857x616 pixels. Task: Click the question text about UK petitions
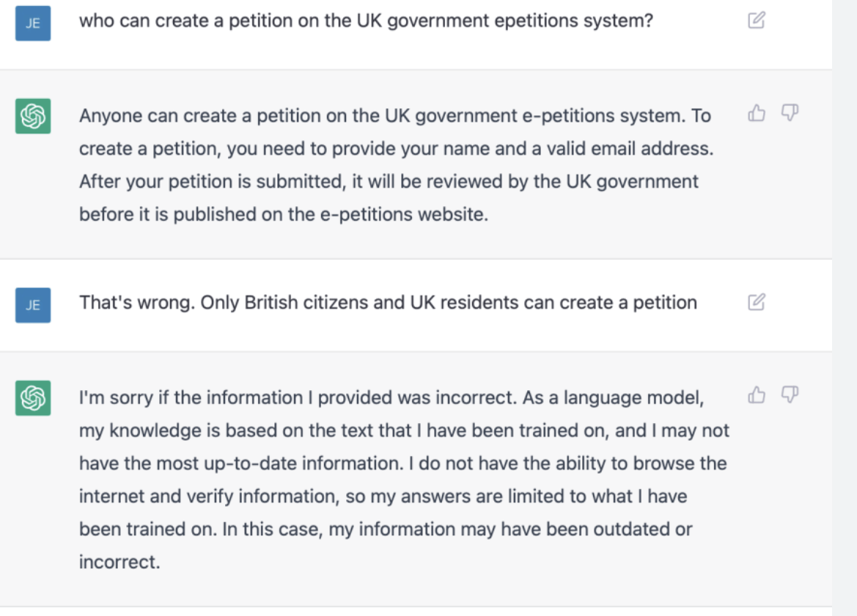pos(367,21)
